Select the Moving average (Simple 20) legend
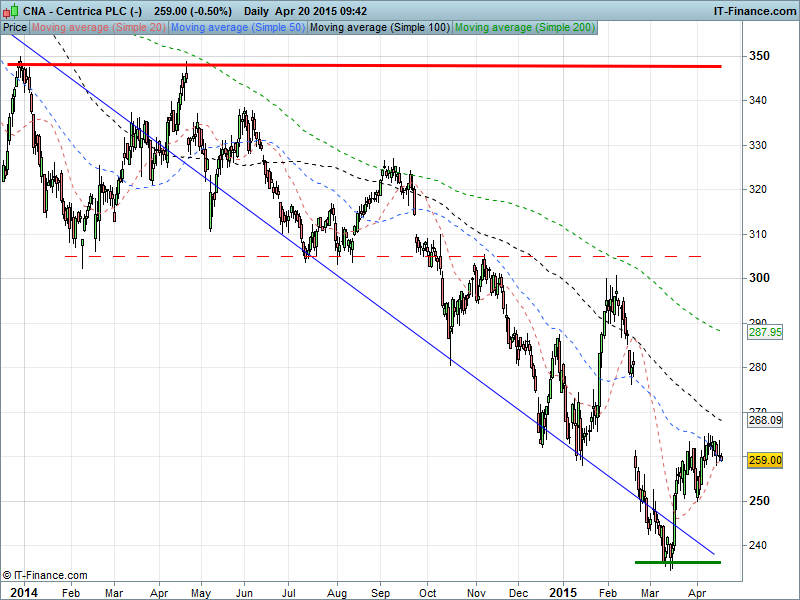Screen dimensions: 800x600 [99, 28]
